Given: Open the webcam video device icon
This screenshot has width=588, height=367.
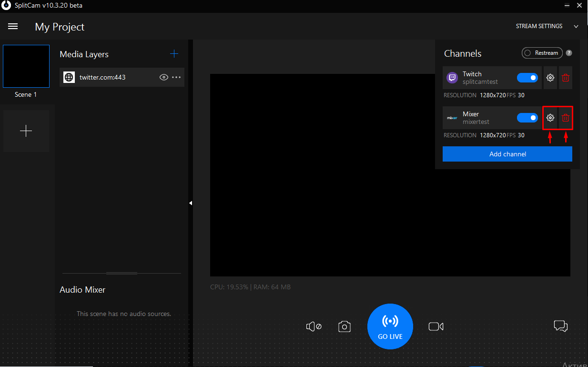Looking at the screenshot, I should pyautogui.click(x=436, y=326).
